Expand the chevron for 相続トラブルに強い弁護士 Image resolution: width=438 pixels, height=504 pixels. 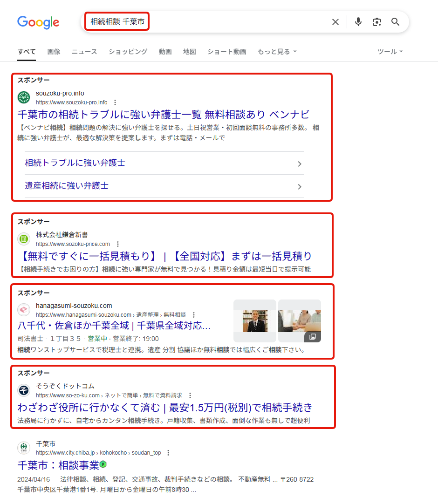click(x=300, y=164)
